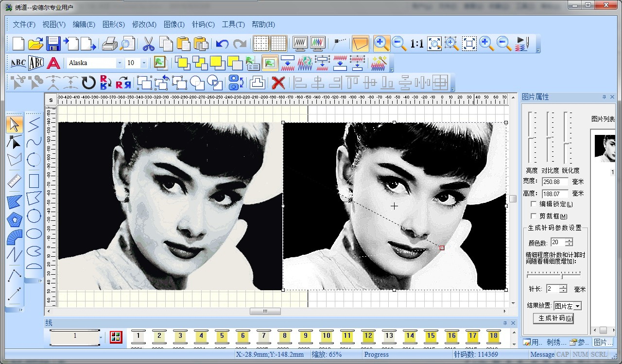Open the 图像(I) menu
Viewport: 622px width, 364px height.
(x=174, y=24)
